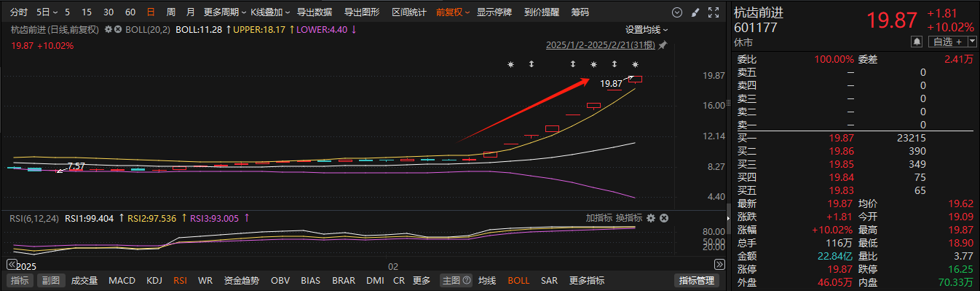The width and height of the screenshot is (980, 291).
Task: Open BOLL indicator settings gear icon
Action: pyautogui.click(x=108, y=29)
